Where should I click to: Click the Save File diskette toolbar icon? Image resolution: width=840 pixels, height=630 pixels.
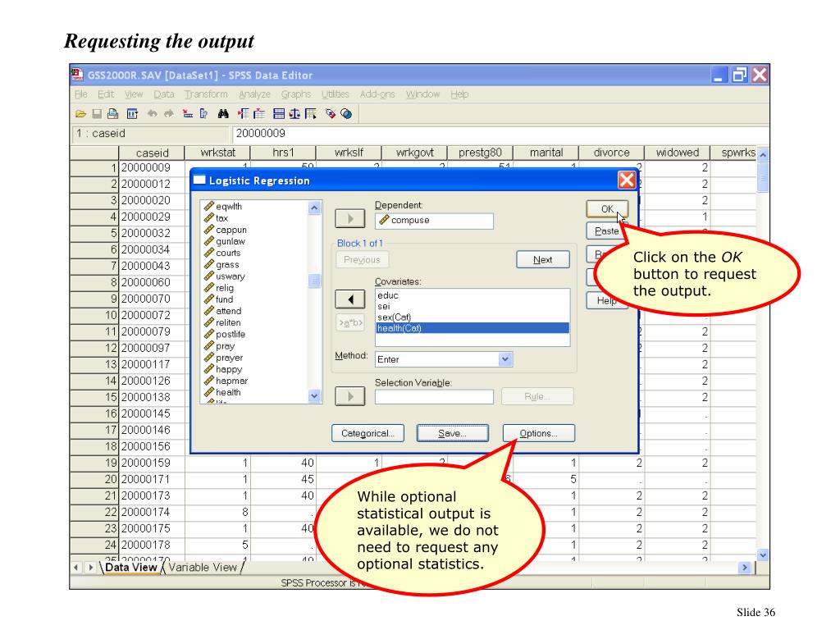[97, 113]
